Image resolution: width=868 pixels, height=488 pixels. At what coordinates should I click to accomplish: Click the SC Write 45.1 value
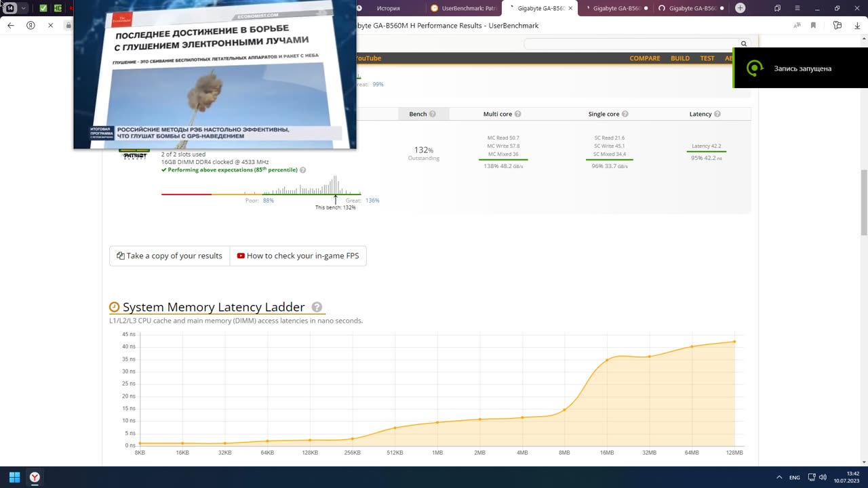click(610, 146)
